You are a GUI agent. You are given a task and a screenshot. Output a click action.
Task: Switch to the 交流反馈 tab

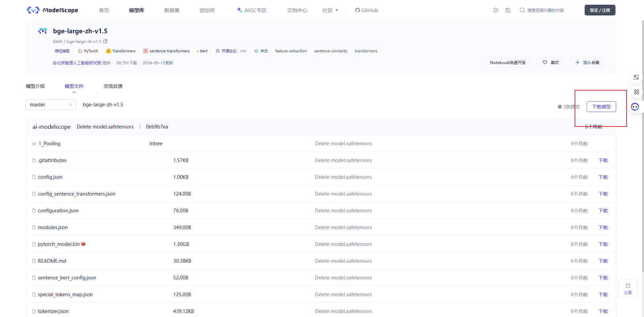(113, 86)
